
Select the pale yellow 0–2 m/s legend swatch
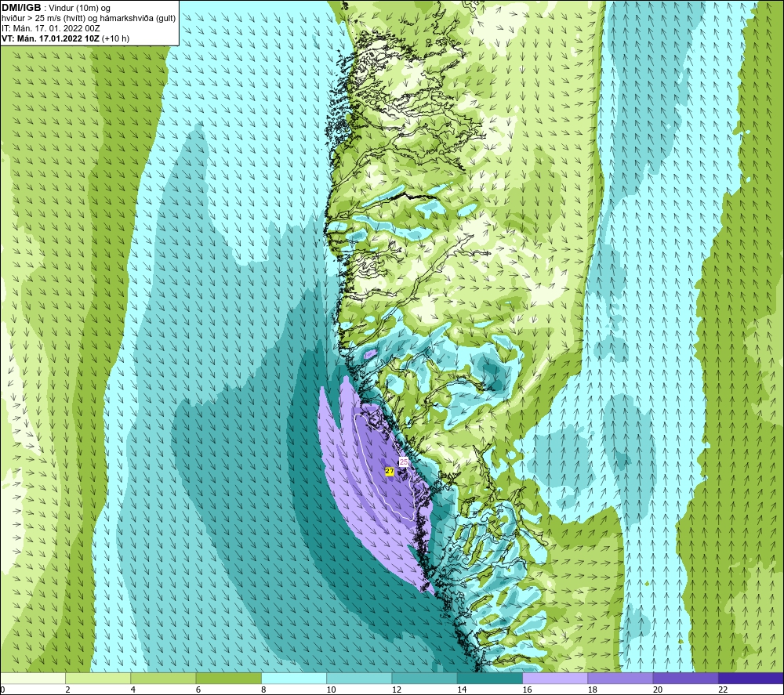click(x=32, y=678)
